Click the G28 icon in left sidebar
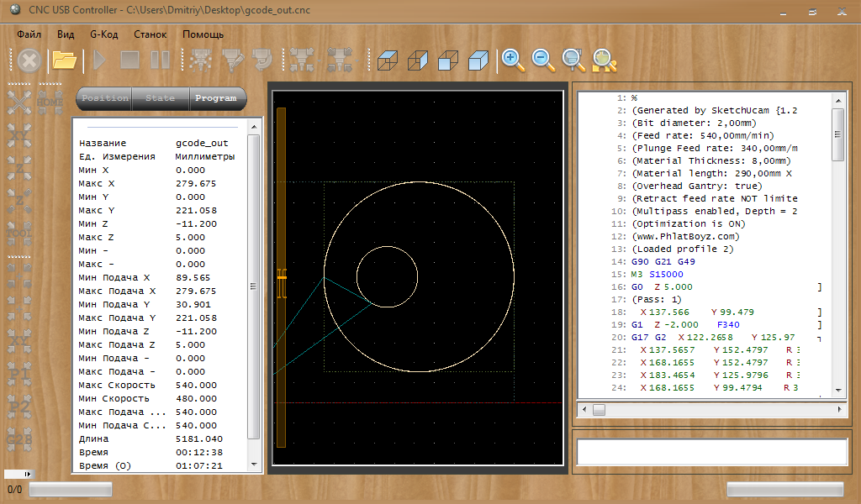Viewport: 861px width, 504px height. coord(19,438)
